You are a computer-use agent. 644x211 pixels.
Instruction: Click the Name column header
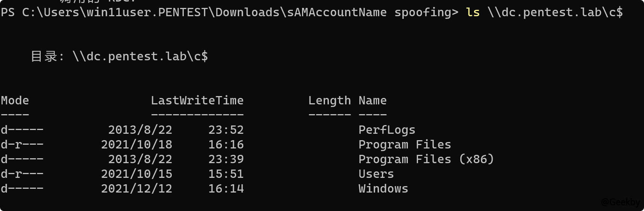(372, 101)
